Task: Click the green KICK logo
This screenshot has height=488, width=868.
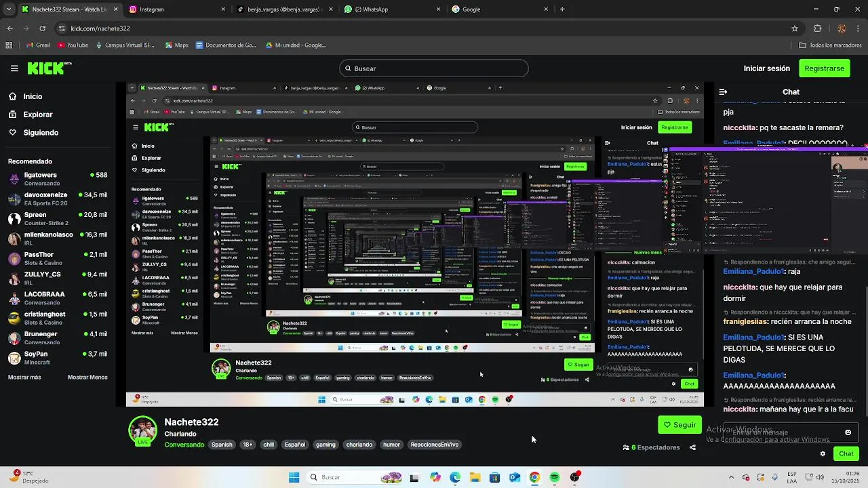Action: pos(50,68)
